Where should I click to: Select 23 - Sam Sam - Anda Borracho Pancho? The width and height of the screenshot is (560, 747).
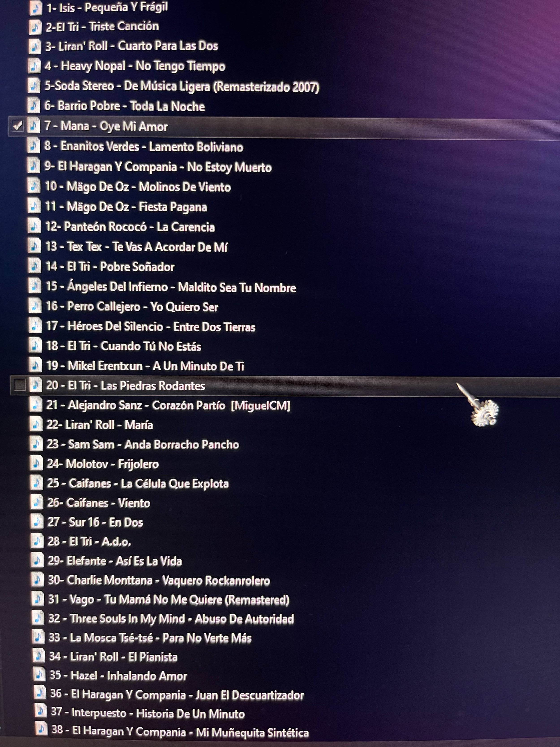click(x=143, y=444)
